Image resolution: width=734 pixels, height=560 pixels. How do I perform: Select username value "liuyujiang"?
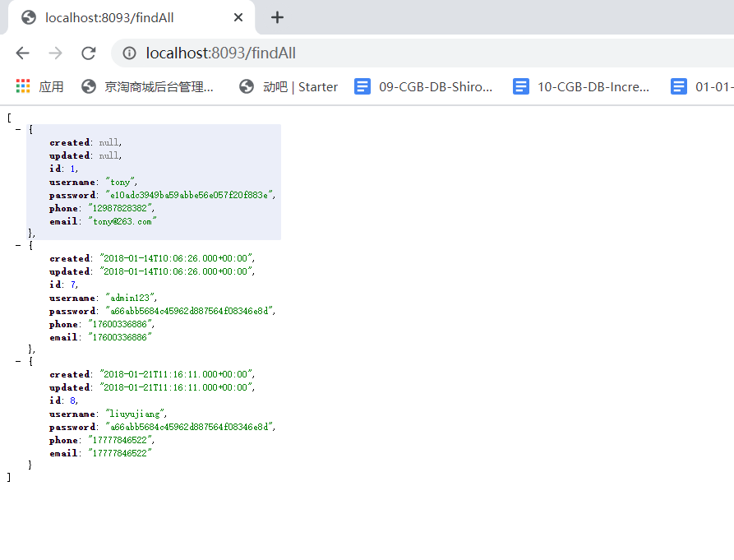click(x=135, y=414)
